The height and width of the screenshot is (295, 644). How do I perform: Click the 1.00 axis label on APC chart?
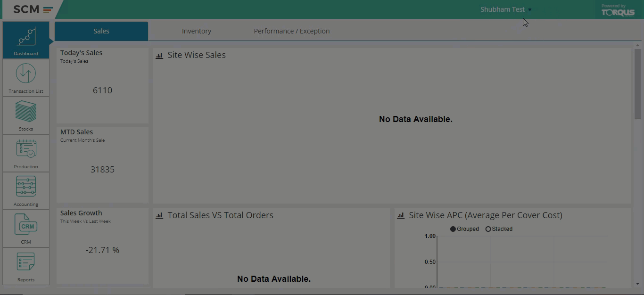430,236
